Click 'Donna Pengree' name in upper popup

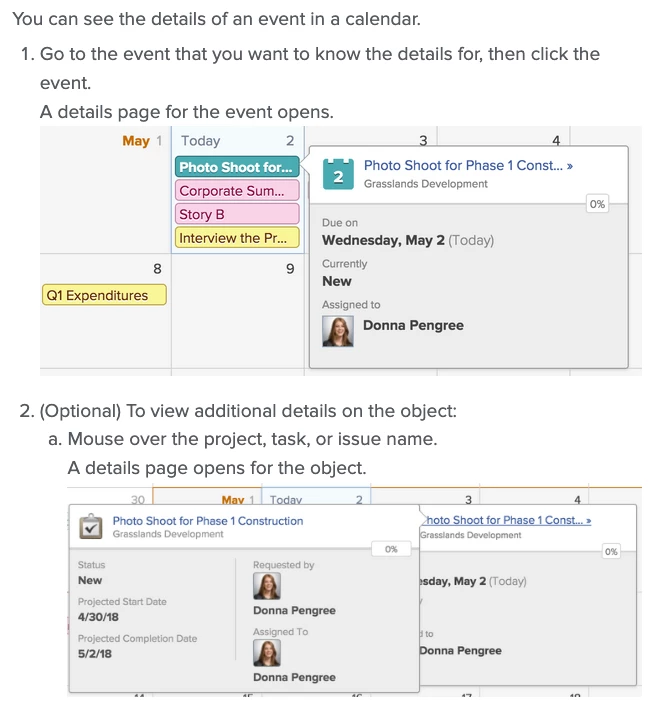(x=413, y=325)
